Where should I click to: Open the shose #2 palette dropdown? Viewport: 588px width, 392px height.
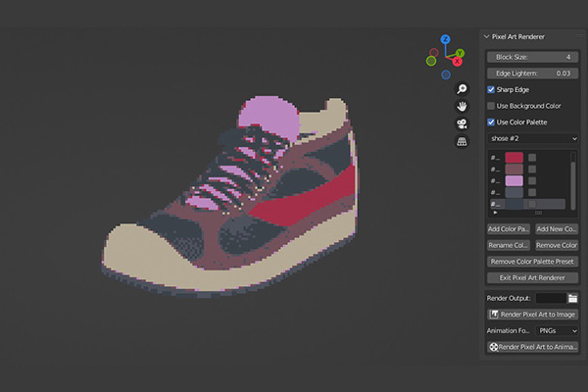tap(532, 138)
